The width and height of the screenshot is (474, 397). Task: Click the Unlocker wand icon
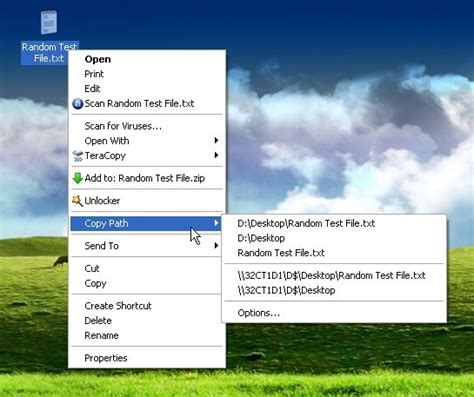pyautogui.click(x=77, y=201)
